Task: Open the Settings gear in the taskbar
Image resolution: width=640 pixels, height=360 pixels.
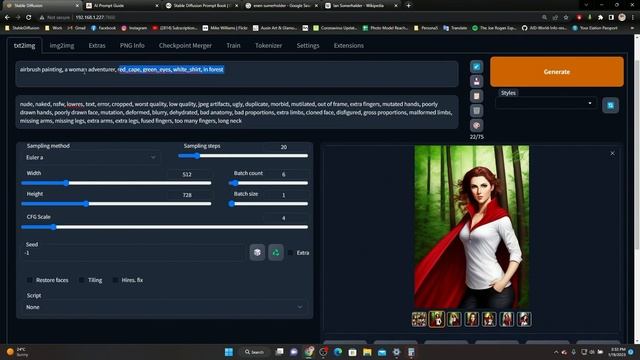Action: coord(396,352)
